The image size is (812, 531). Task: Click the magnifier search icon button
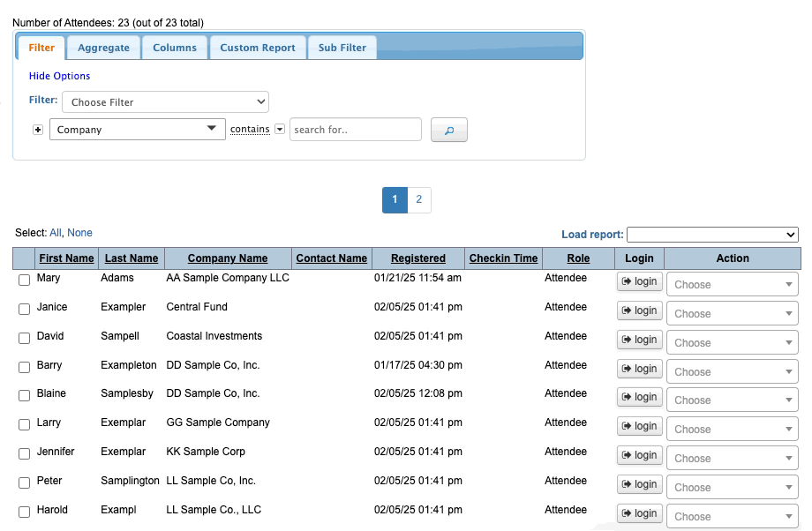(449, 130)
